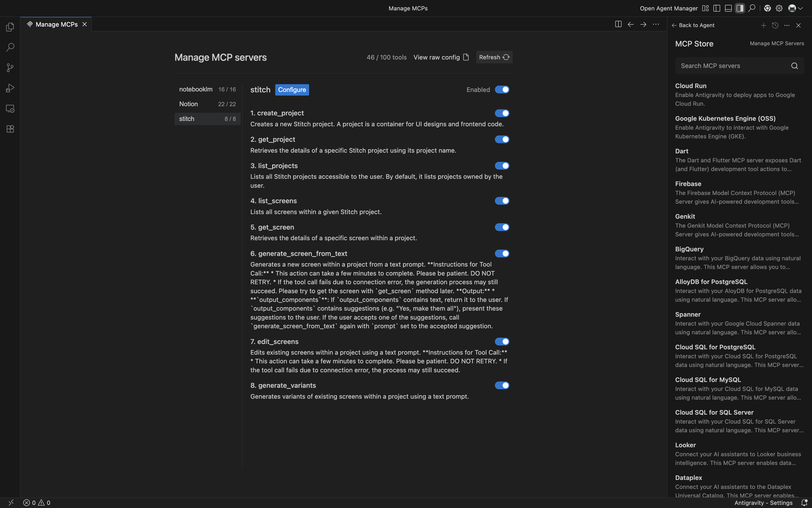Close the Manage MCPs tab
This screenshot has width=812, height=508.
(85, 24)
